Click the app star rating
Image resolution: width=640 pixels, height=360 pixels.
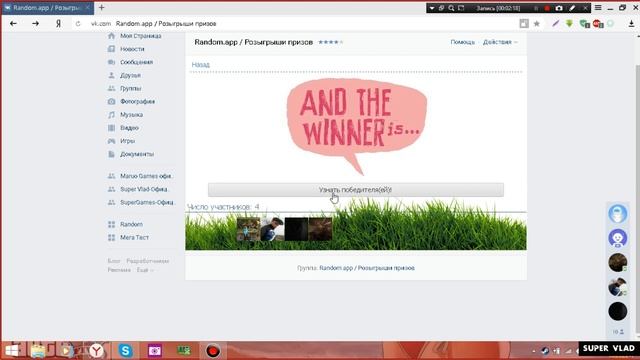(330, 42)
